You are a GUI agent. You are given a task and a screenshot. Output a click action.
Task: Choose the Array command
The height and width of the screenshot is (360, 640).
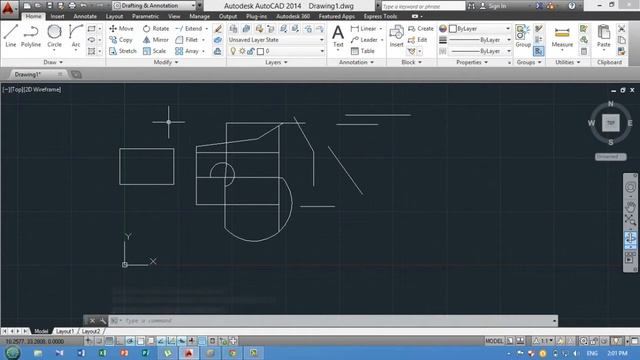[x=187, y=51]
